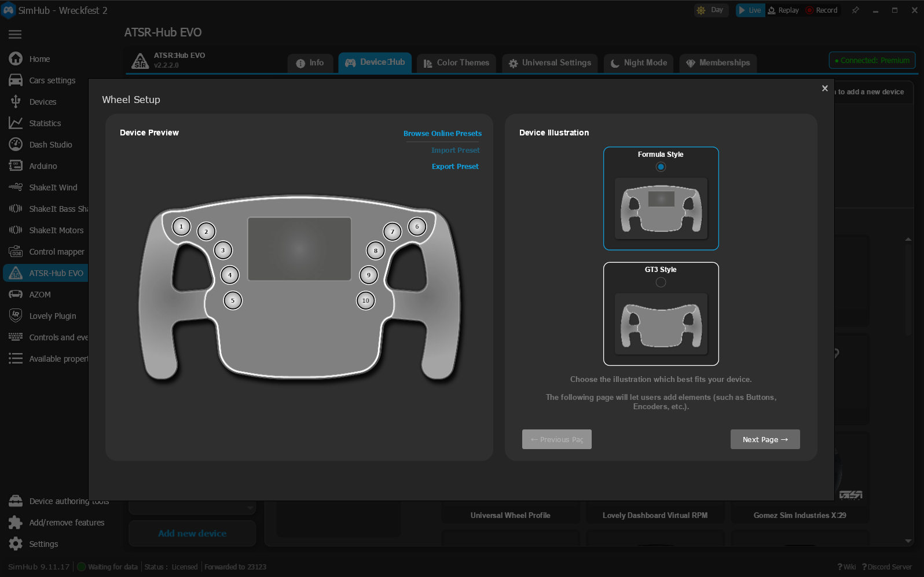Select GT3 Style radio button
The width and height of the screenshot is (924, 577).
[661, 282]
